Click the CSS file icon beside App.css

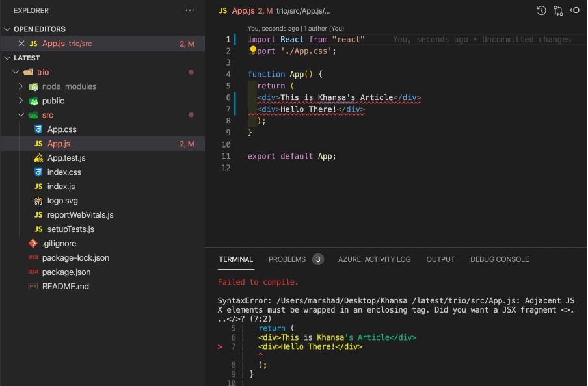pos(37,129)
